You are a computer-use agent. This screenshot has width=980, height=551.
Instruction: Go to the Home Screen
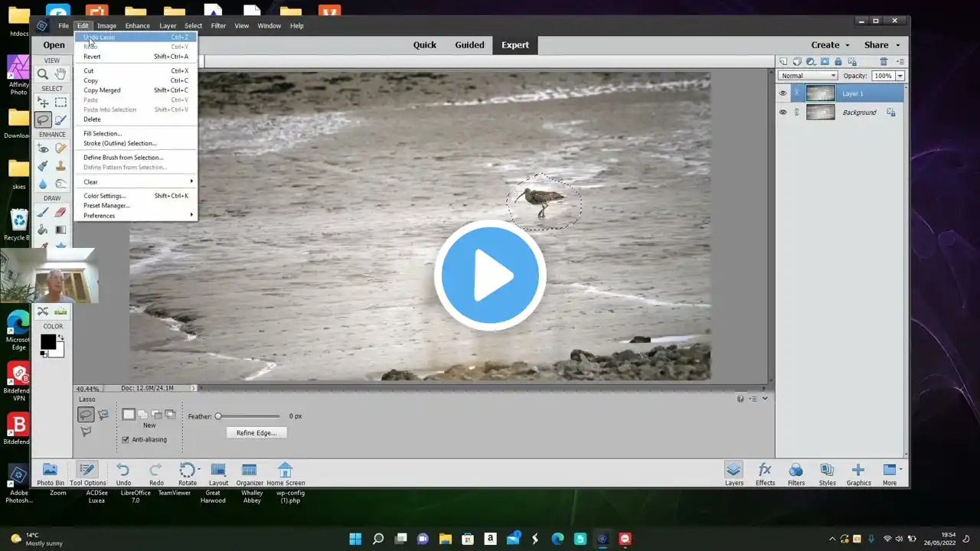click(x=286, y=474)
